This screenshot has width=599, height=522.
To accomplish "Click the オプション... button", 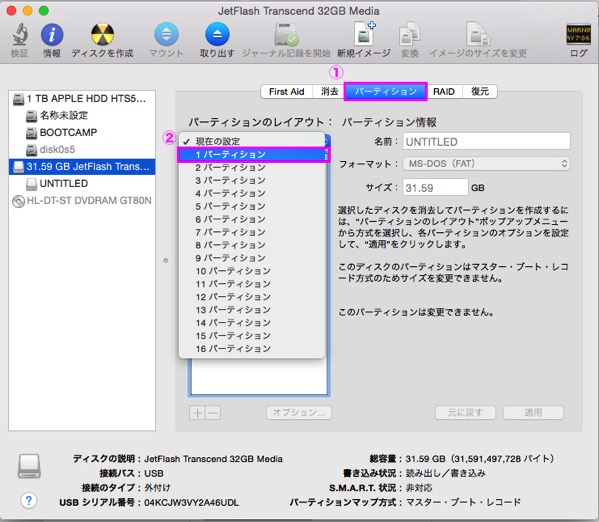I will [x=299, y=413].
